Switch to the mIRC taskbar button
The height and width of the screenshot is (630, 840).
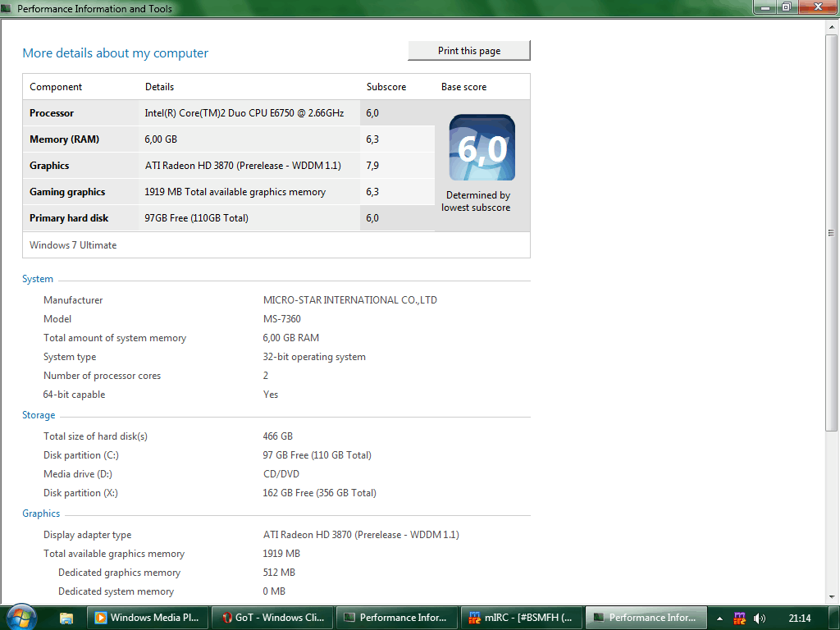[x=521, y=618]
